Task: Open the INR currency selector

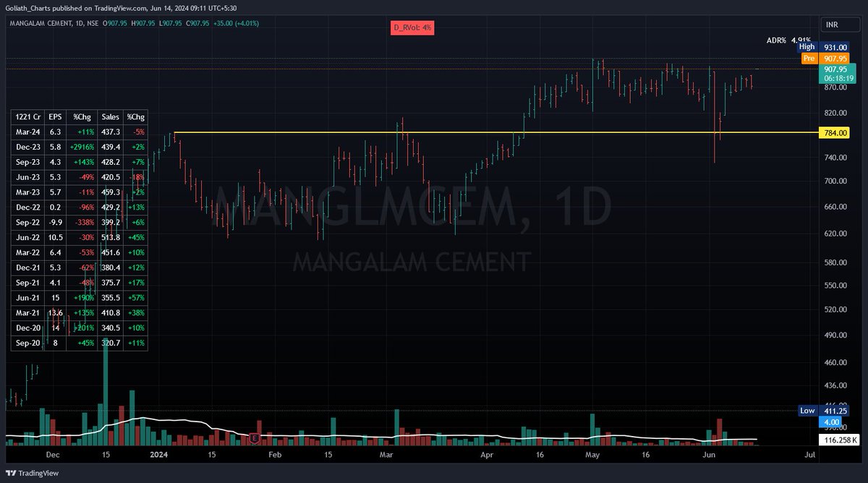Action: coord(839,24)
